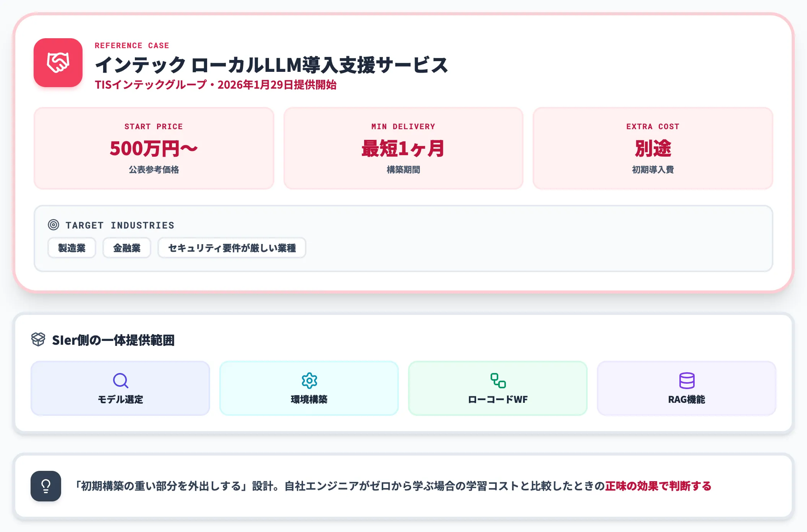Click the red text 正味の効果で判断する

click(x=658, y=486)
